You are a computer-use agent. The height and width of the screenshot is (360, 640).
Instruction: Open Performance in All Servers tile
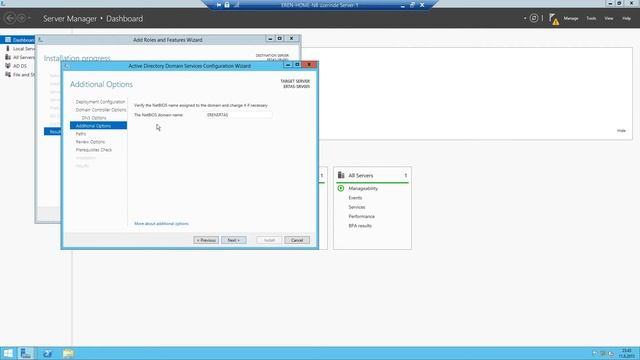(361, 217)
